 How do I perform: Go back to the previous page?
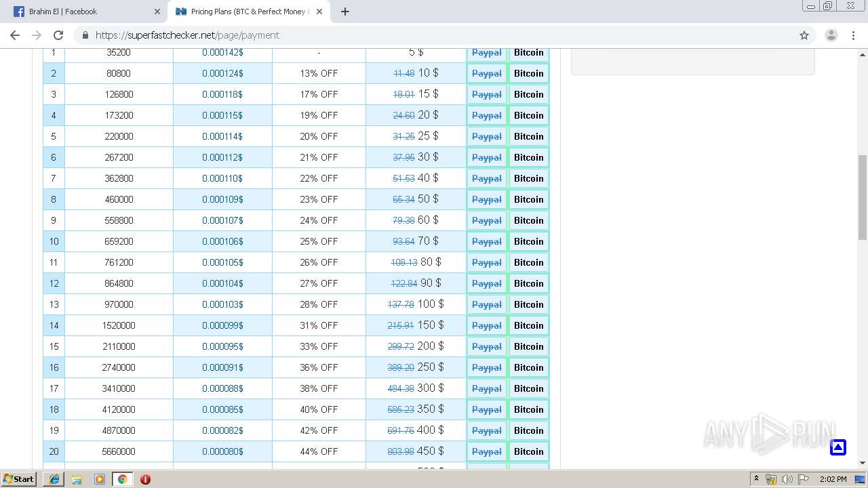pos(15,35)
